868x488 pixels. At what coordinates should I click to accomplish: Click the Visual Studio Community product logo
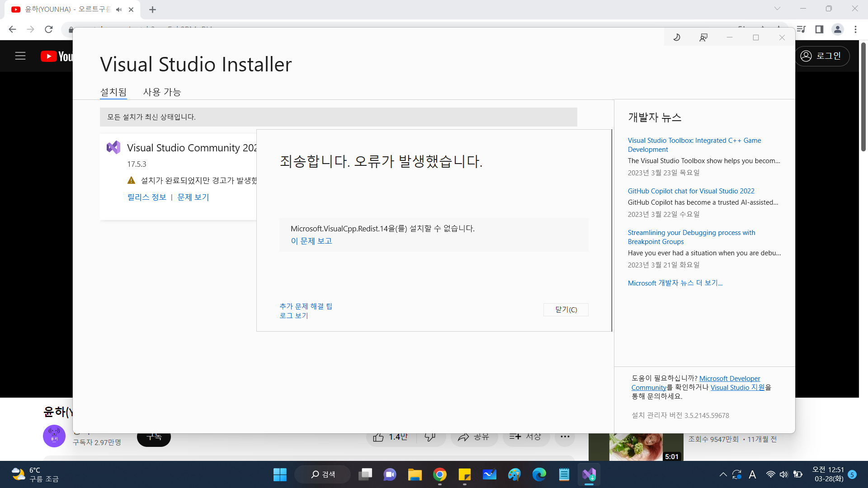tap(113, 147)
